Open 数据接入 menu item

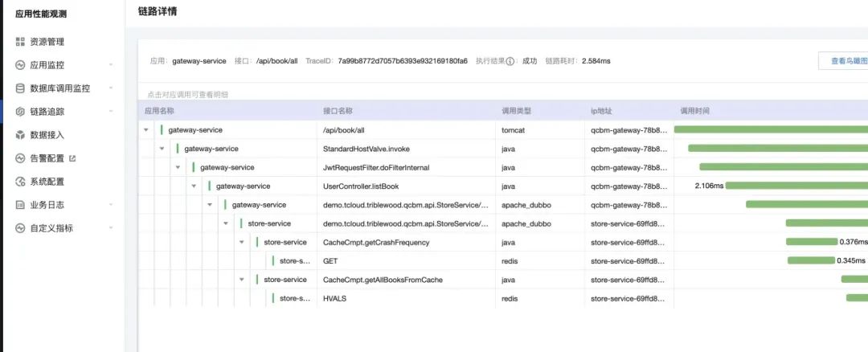[47, 134]
